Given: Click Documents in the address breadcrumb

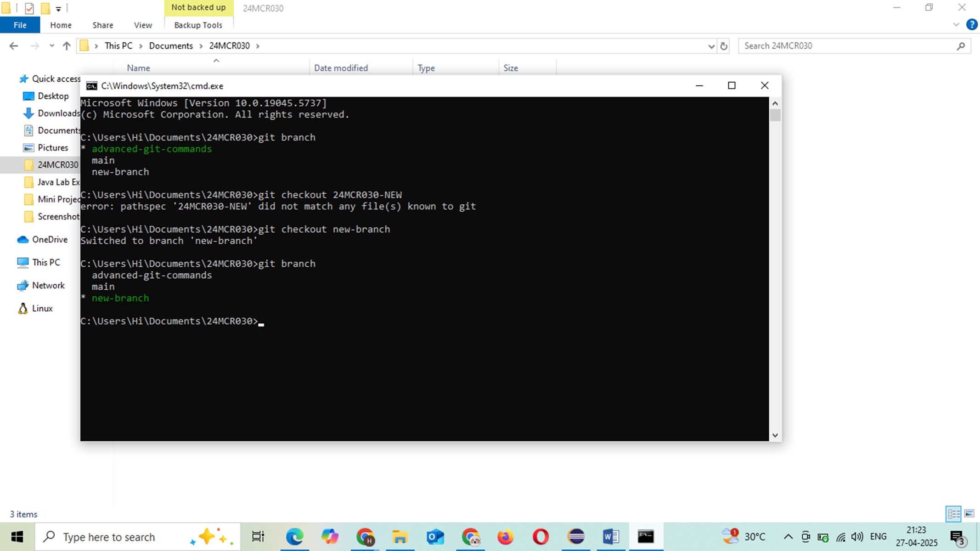Looking at the screenshot, I should coord(171,46).
